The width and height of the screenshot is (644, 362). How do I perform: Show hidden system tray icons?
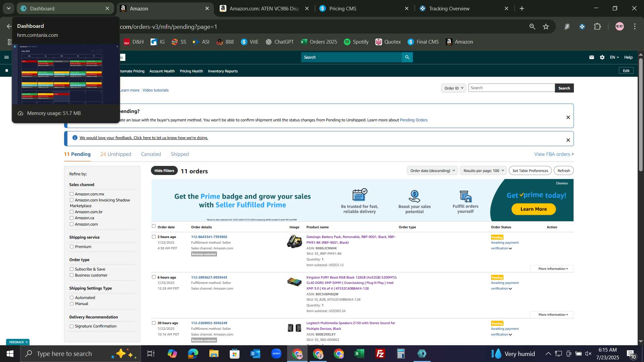[x=548, y=354]
